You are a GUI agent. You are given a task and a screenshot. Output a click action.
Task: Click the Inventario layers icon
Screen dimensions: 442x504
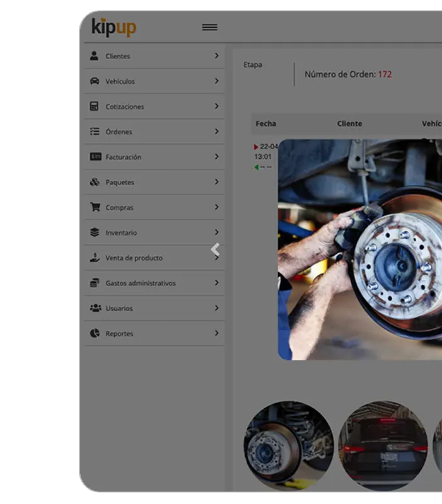pos(95,232)
